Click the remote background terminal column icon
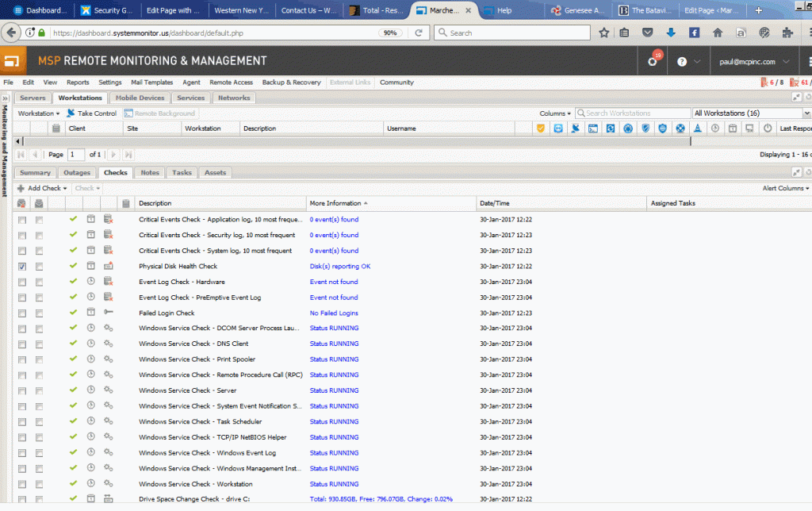Image resolution: width=812 pixels, height=511 pixels. coord(593,128)
